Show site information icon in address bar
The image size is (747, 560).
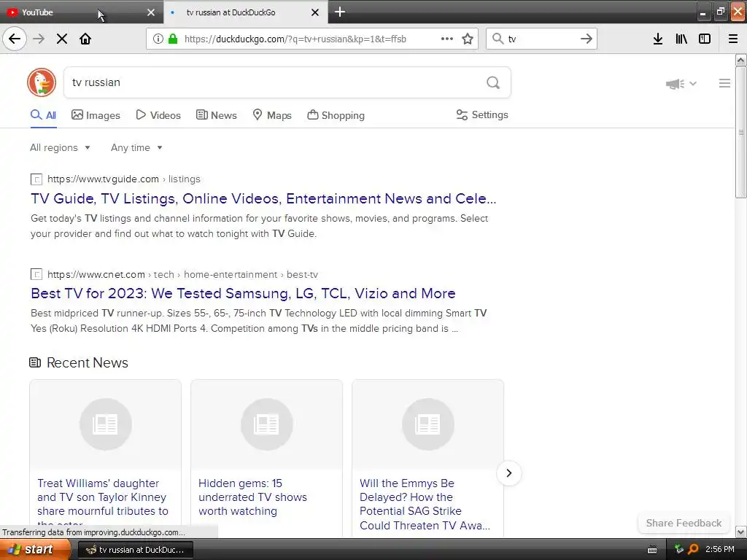coord(158,39)
